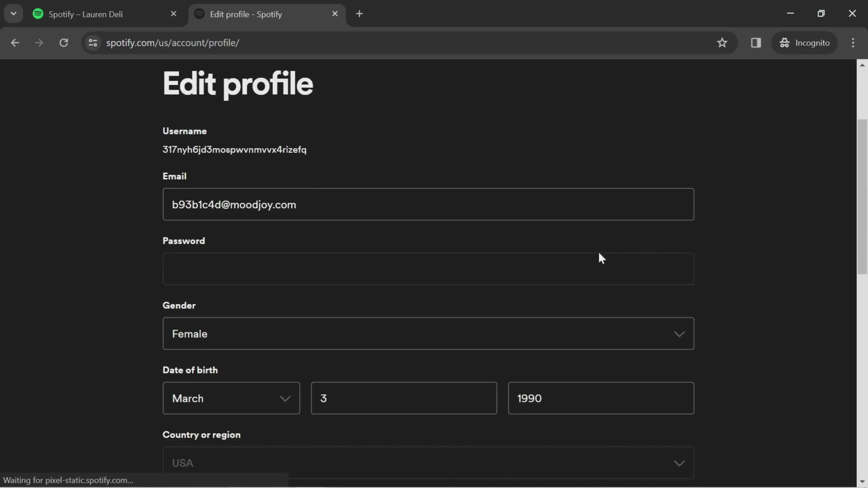
Task: Click the Spotify logo icon on active tab
Action: [x=200, y=14]
